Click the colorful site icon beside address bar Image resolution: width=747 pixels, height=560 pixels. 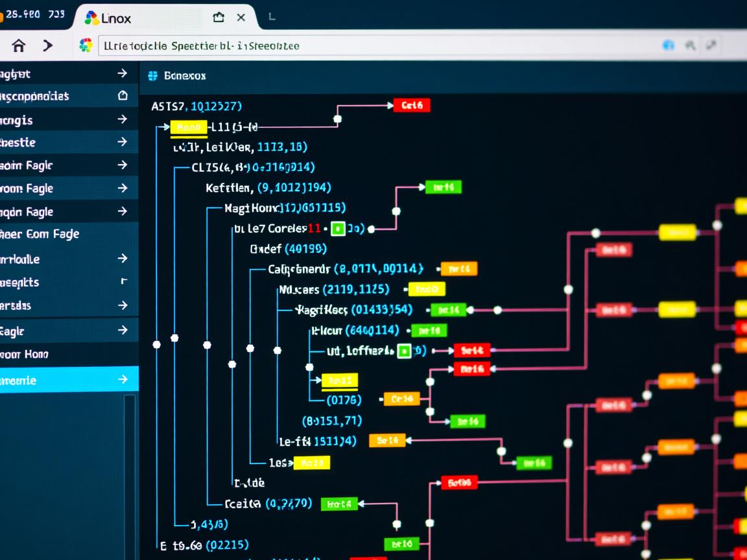pyautogui.click(x=86, y=45)
